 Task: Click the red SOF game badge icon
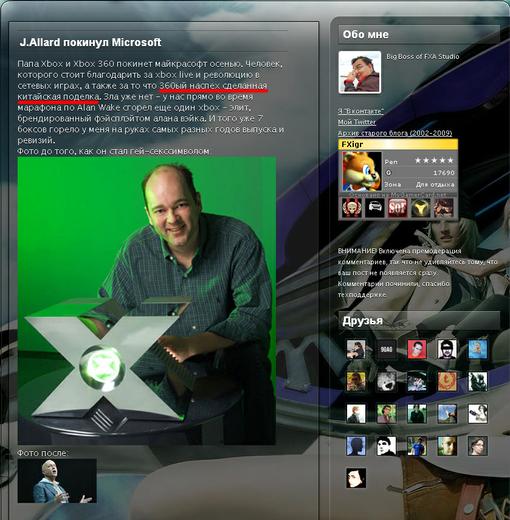[398, 208]
